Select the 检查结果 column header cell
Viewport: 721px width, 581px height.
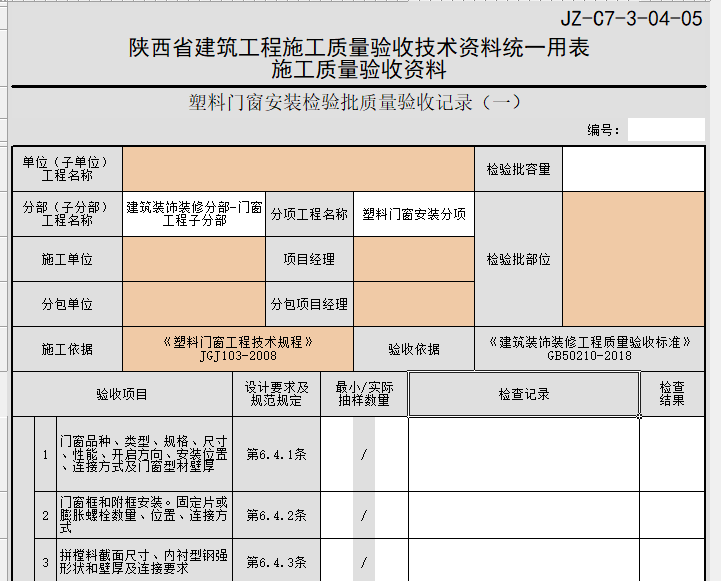point(672,394)
